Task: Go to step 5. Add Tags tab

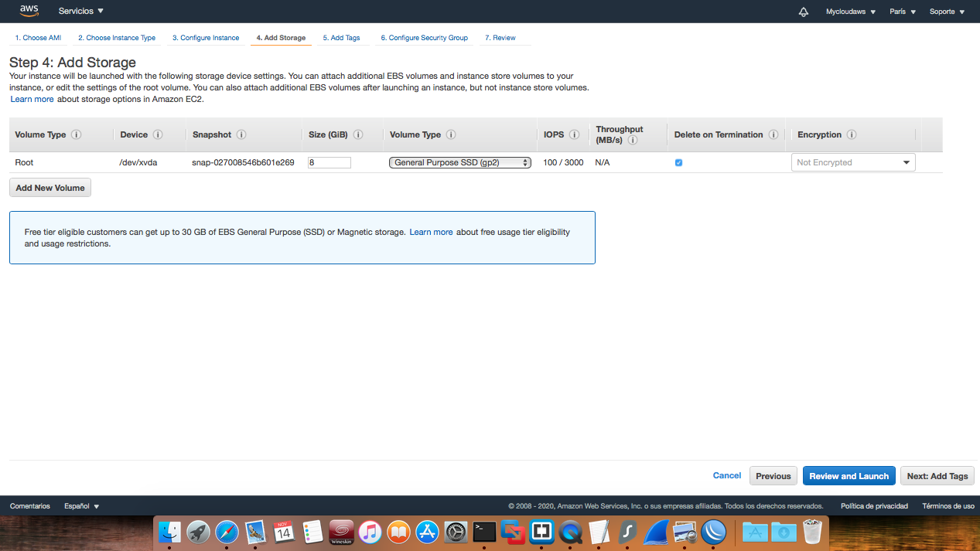Action: tap(341, 38)
